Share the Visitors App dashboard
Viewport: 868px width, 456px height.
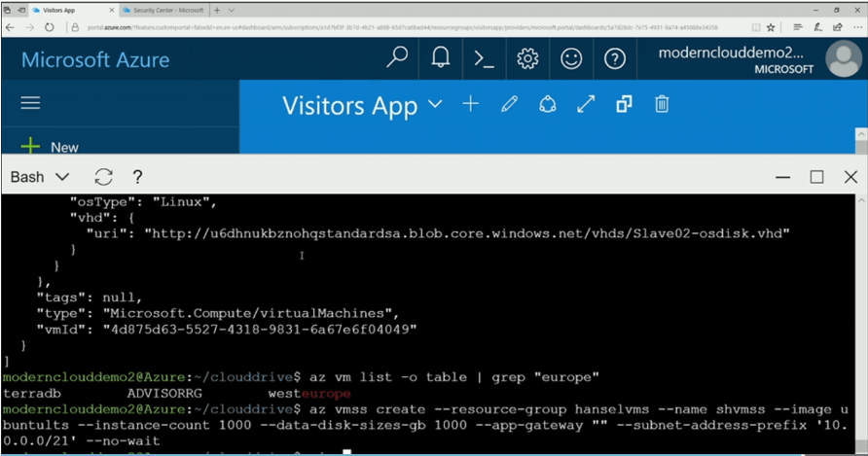click(x=548, y=104)
